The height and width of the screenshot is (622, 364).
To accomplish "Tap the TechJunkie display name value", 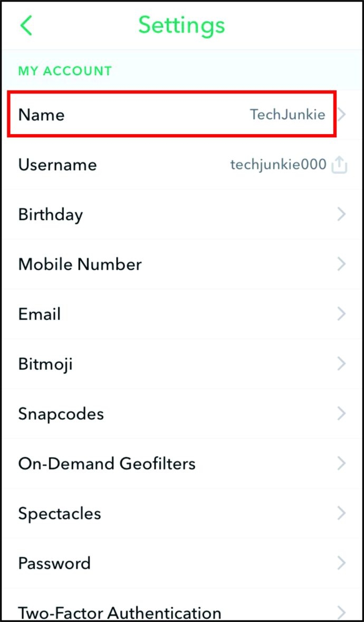I will [x=288, y=115].
